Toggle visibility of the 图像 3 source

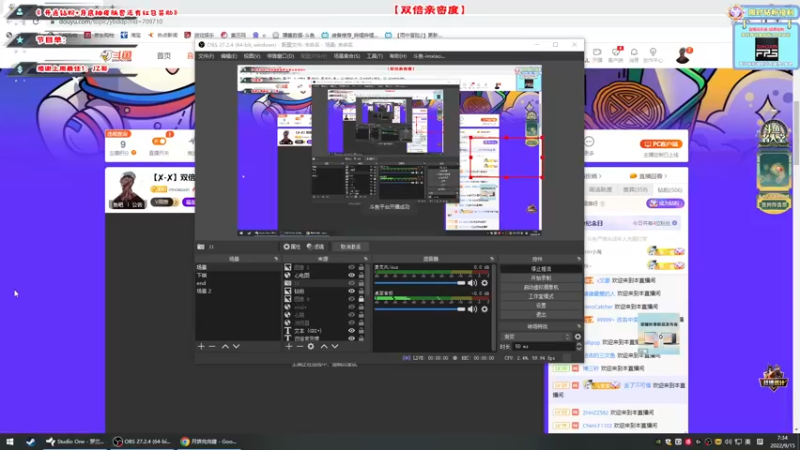(x=351, y=299)
